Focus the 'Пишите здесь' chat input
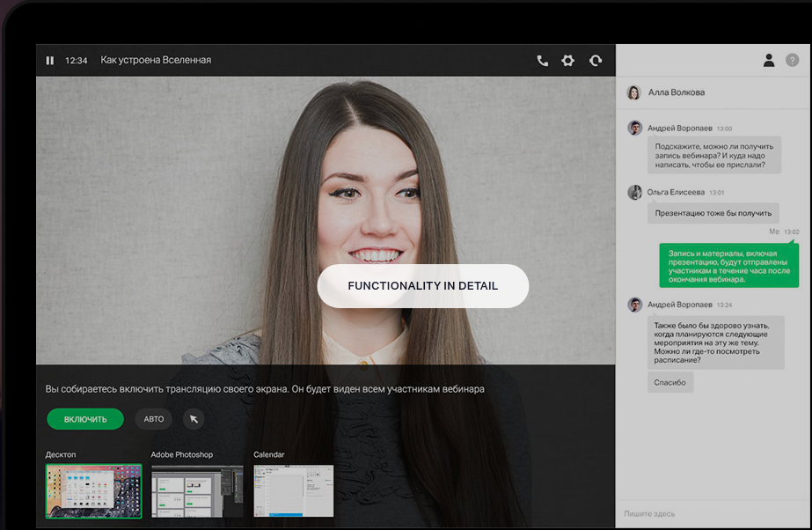The height and width of the screenshot is (530, 812). (713, 513)
